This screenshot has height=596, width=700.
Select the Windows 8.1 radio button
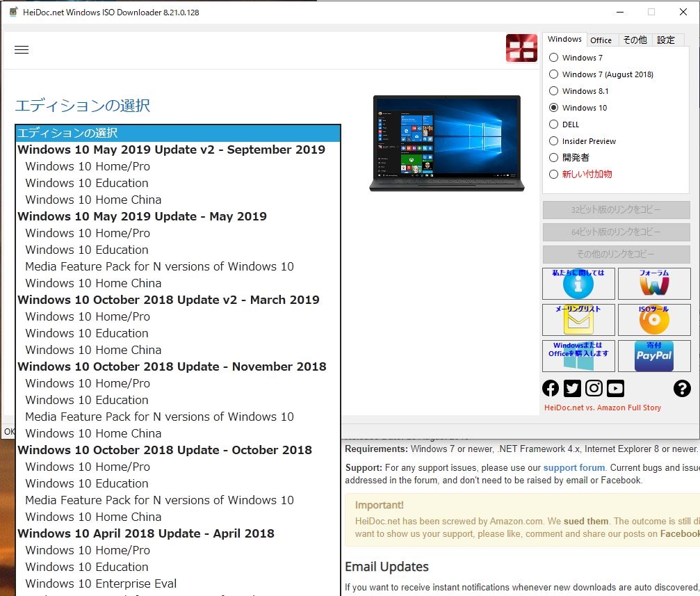click(553, 91)
